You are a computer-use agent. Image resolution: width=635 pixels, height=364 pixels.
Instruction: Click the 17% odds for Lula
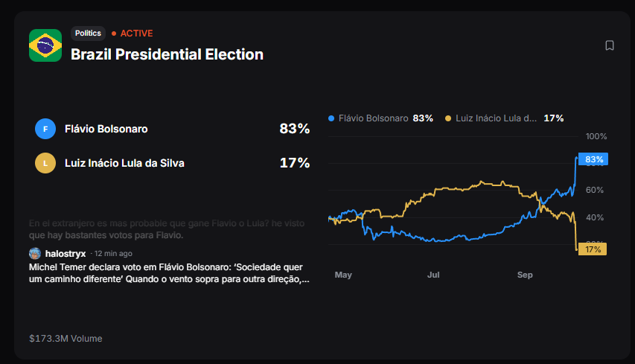click(294, 163)
